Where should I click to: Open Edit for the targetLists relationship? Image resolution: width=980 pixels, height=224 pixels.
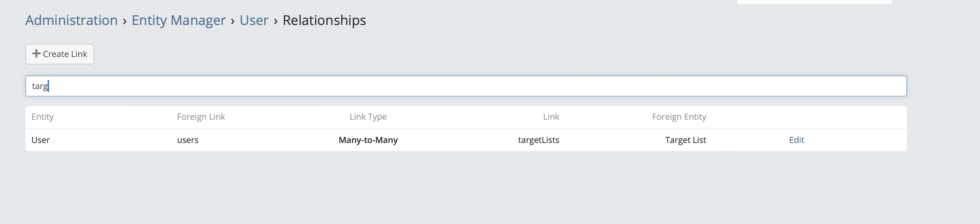click(x=796, y=140)
